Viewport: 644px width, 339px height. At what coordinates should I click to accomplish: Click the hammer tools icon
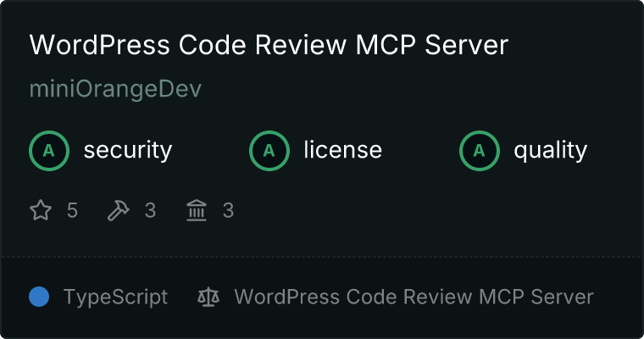119,210
